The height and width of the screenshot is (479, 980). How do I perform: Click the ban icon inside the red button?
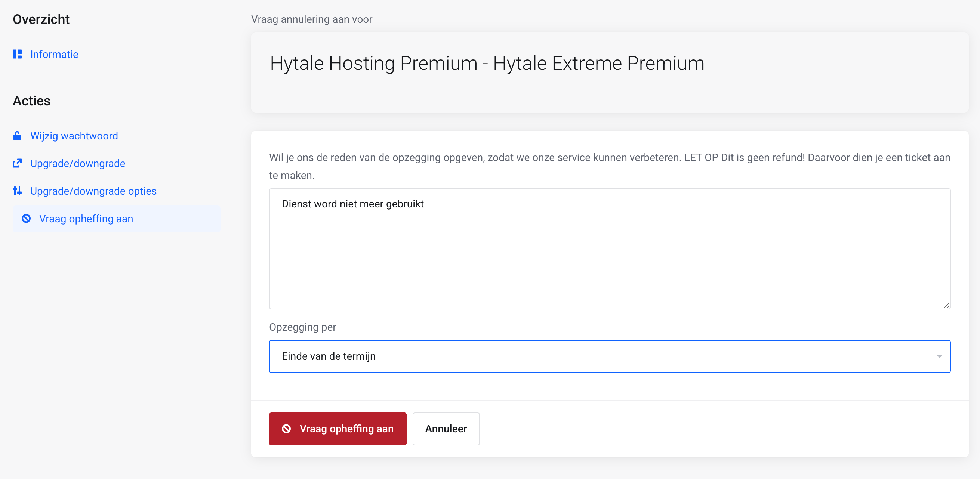coord(286,429)
